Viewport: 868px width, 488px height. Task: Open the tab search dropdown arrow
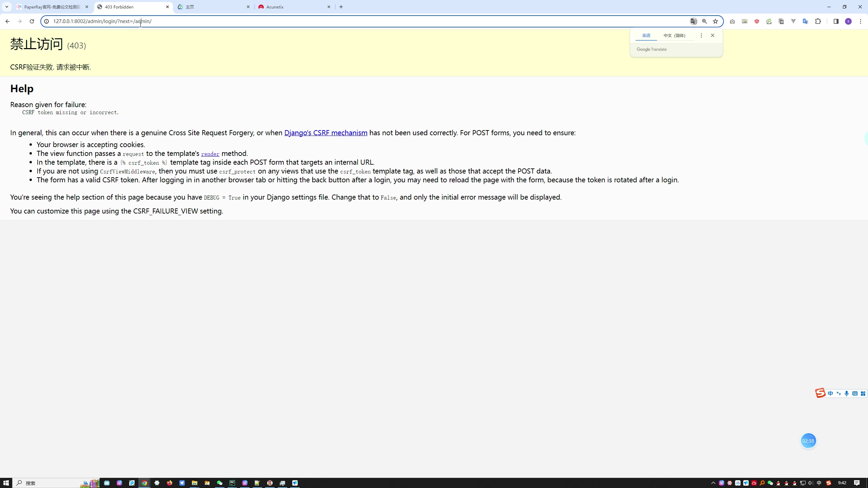[x=6, y=7]
